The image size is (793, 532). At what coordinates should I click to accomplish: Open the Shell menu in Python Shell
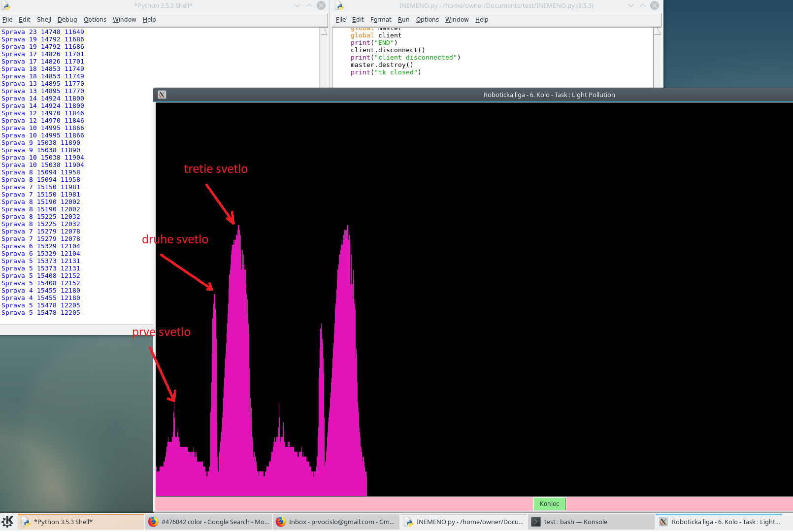point(44,20)
